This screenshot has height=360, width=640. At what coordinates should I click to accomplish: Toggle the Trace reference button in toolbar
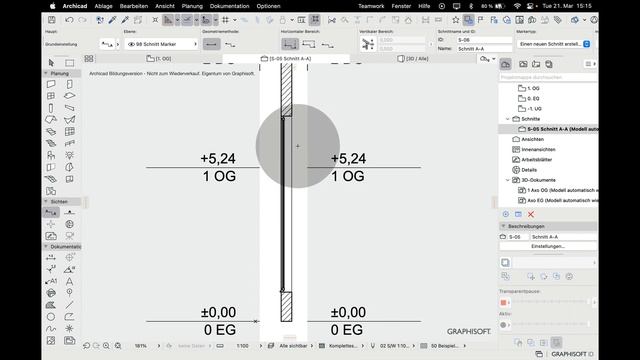coord(468,20)
